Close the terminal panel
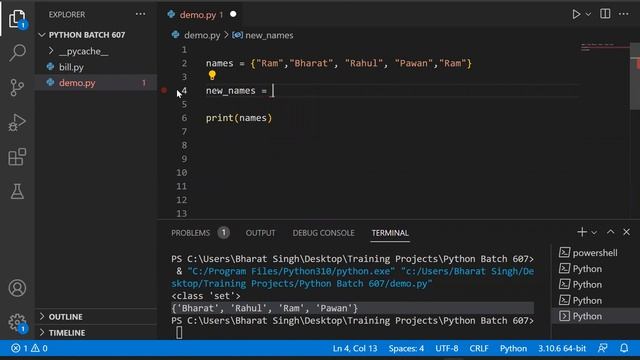This screenshot has height=360, width=640. (x=626, y=232)
